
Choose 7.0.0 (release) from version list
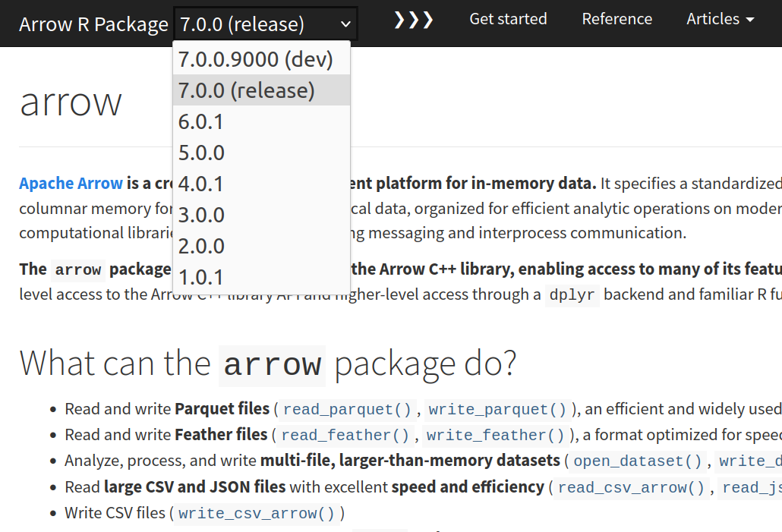coord(246,90)
